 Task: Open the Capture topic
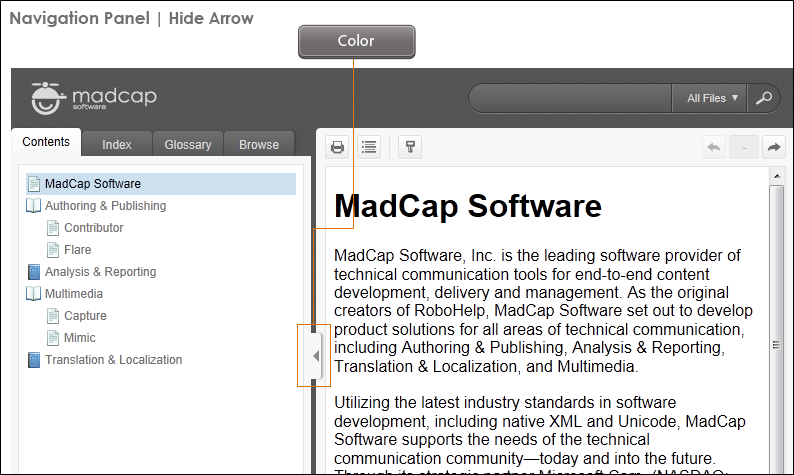(85, 316)
